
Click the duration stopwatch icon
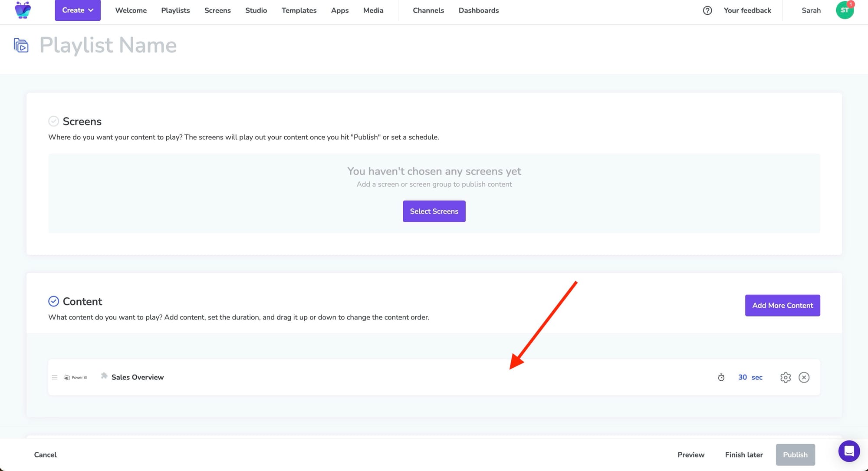click(721, 377)
